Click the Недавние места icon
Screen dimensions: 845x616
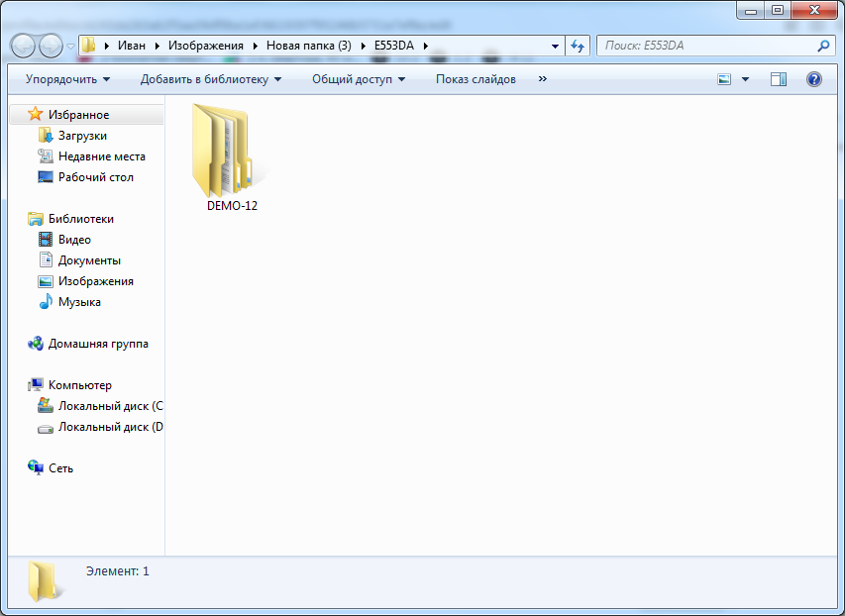pyautogui.click(x=46, y=156)
